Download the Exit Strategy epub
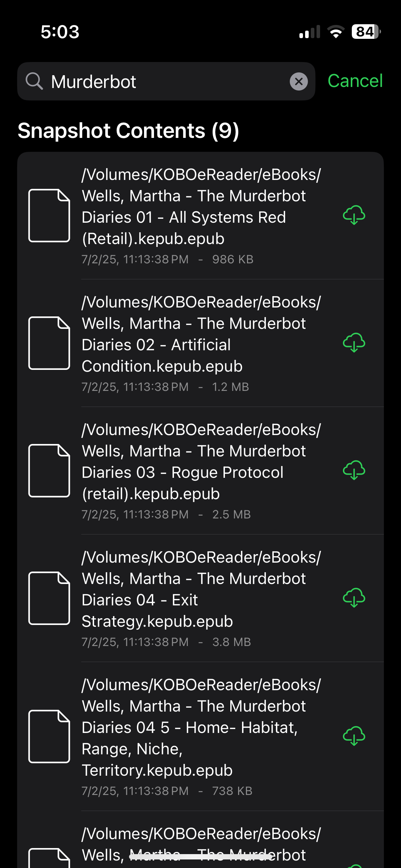The image size is (401, 868). 354,598
